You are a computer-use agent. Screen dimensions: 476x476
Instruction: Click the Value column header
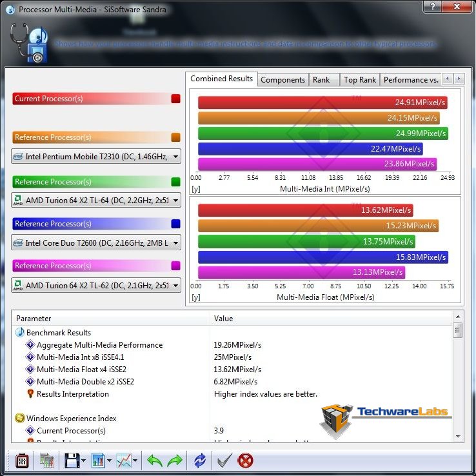pyautogui.click(x=331, y=319)
